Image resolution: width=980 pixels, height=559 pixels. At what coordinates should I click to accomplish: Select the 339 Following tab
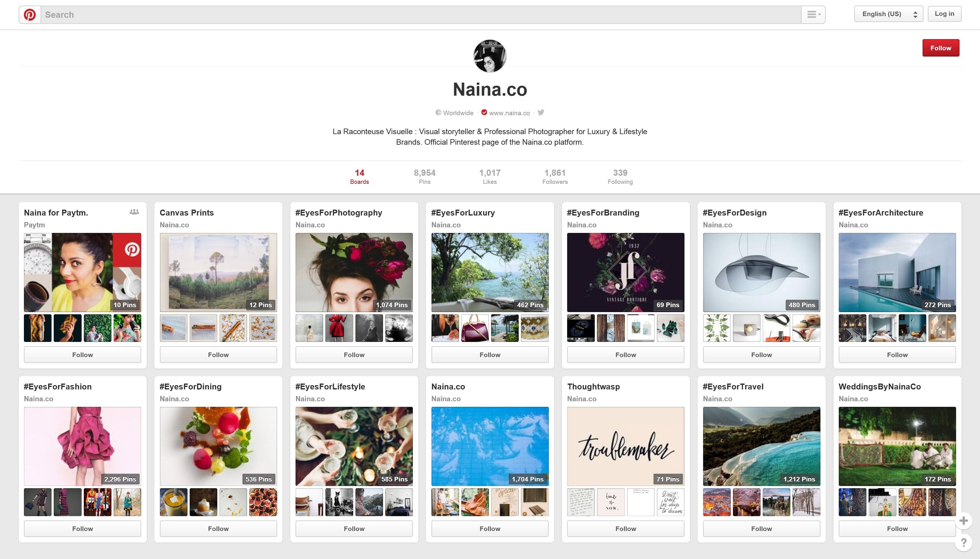pos(620,177)
